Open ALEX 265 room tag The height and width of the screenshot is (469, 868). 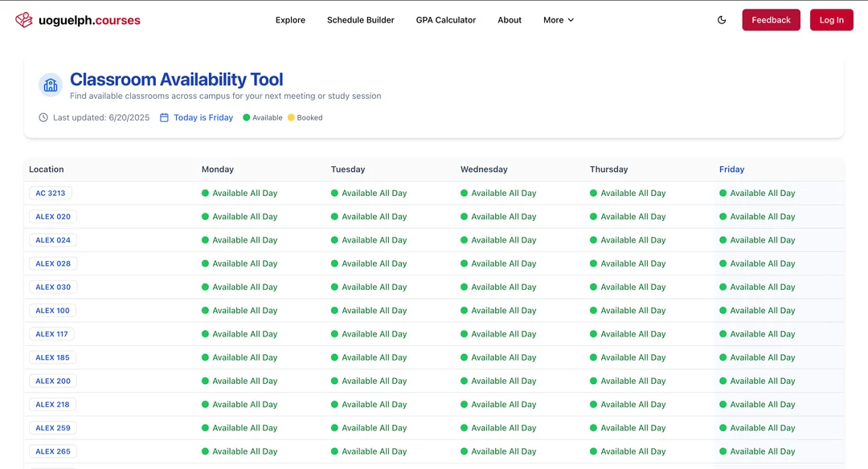tap(53, 451)
